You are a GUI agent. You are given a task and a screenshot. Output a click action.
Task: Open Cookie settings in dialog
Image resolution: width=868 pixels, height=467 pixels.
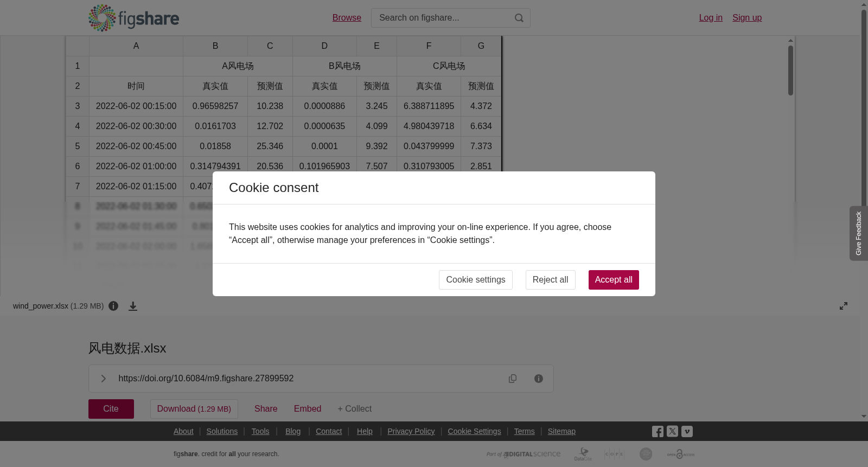(476, 280)
